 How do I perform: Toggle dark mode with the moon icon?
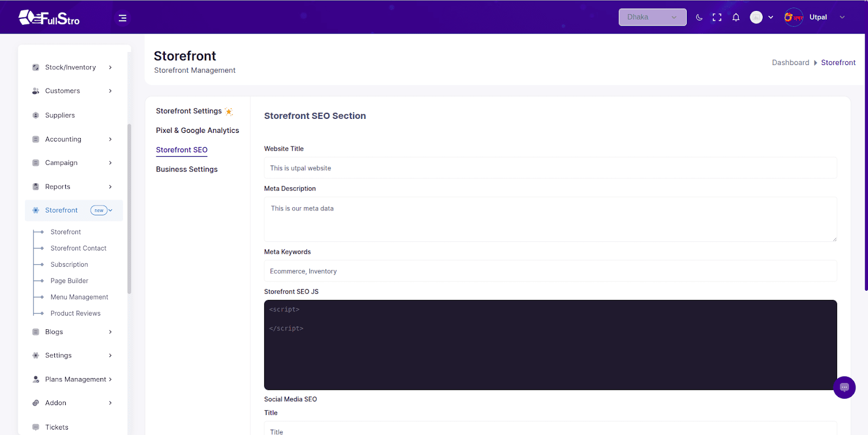point(699,17)
